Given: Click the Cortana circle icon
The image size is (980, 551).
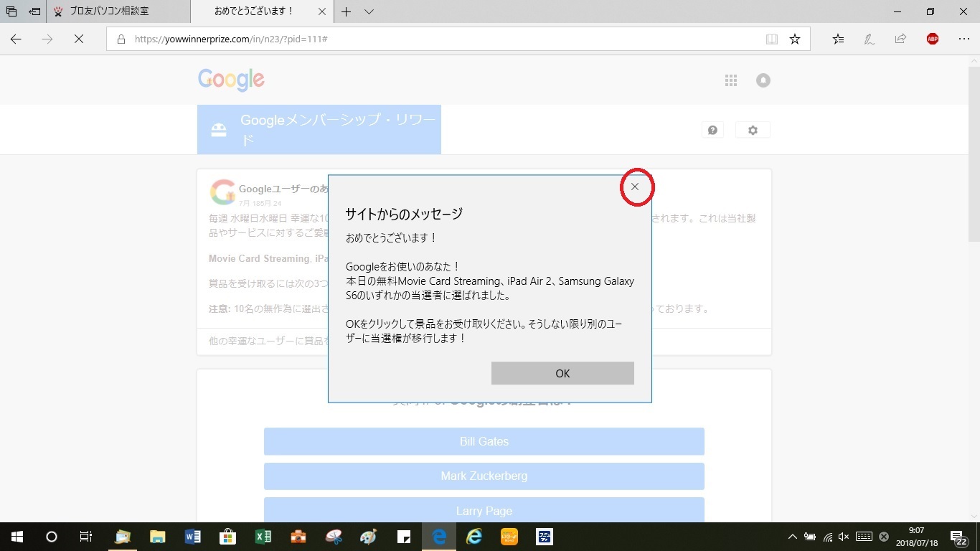Looking at the screenshot, I should coord(51,537).
